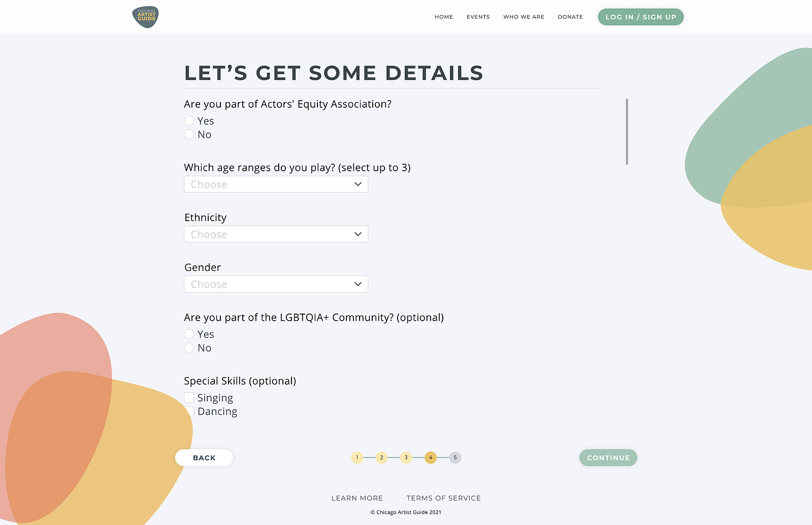Click the Chicago Artist Guide logo
Viewport: 812px width, 525px height.
pyautogui.click(x=145, y=17)
